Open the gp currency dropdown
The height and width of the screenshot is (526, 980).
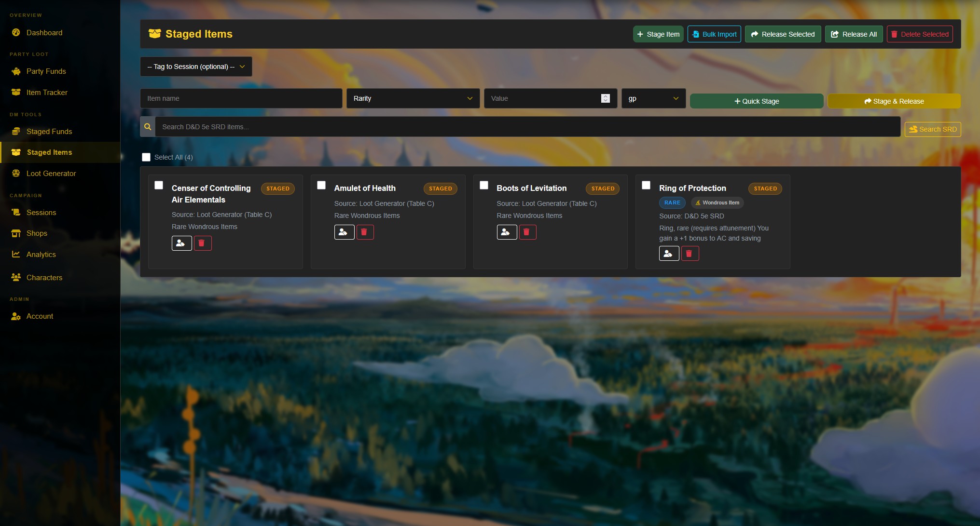pyautogui.click(x=653, y=98)
